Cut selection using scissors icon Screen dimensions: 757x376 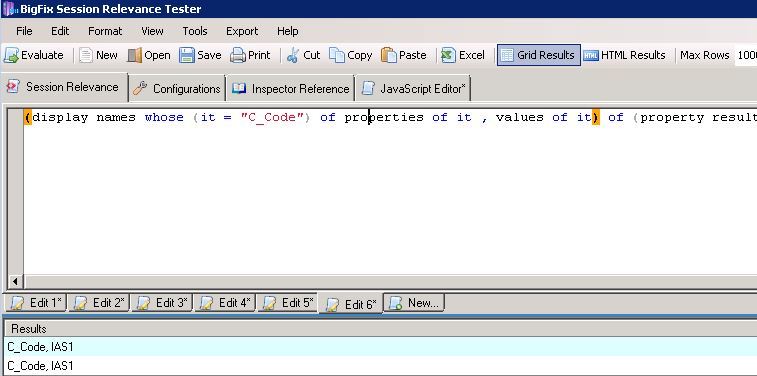click(293, 55)
